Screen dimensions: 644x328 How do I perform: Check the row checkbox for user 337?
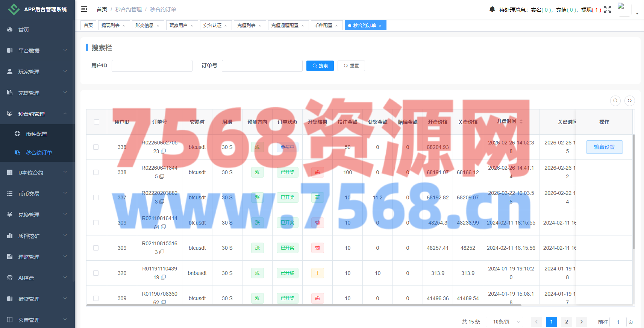[x=96, y=197]
